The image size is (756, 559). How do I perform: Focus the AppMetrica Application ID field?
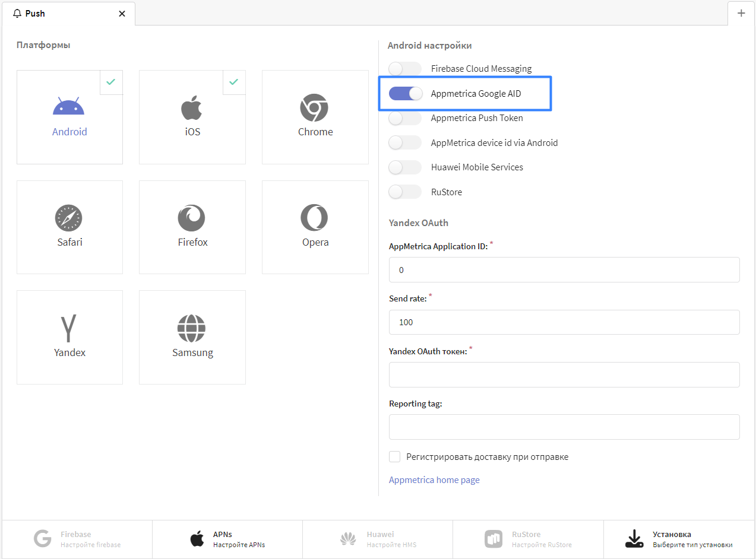tap(564, 269)
